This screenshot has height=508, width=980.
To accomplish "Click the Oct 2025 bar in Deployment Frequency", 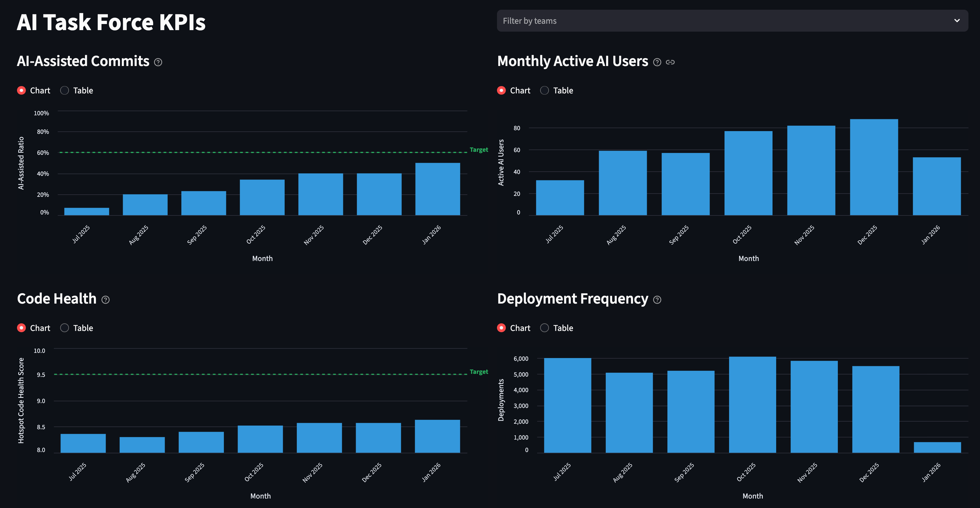I will tap(752, 404).
